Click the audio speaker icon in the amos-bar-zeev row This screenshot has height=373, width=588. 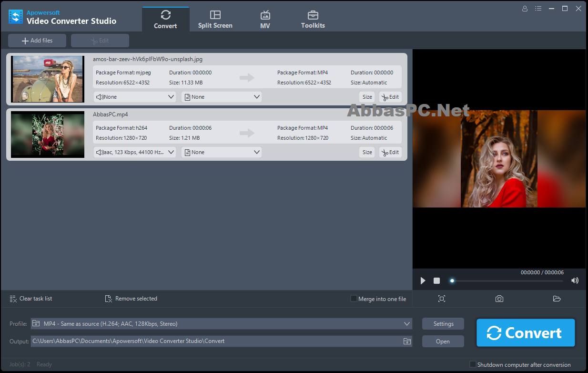tap(100, 97)
